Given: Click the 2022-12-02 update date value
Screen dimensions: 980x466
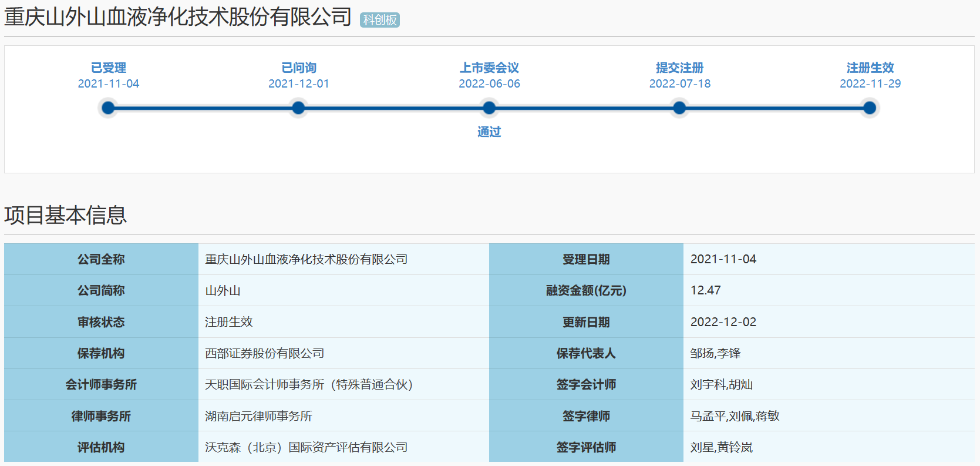Looking at the screenshot, I should (723, 322).
